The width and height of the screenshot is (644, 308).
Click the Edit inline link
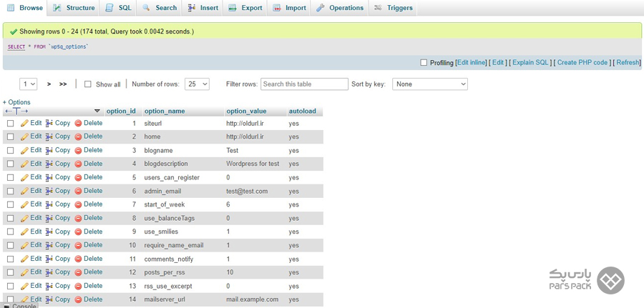(472, 63)
